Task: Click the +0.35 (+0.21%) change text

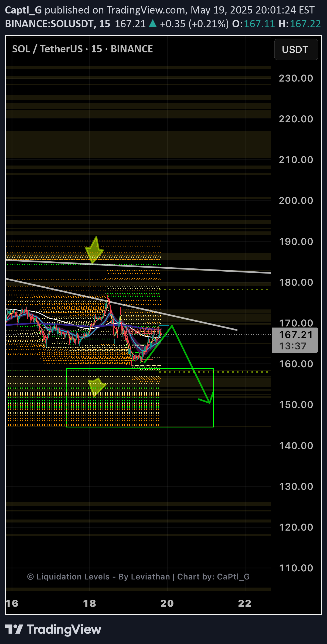Action: (194, 24)
